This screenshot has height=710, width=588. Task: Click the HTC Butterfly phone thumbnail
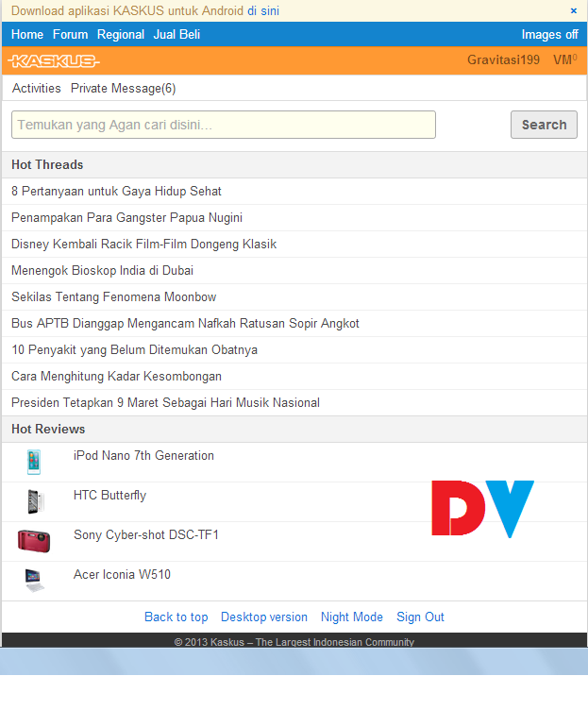coord(35,501)
